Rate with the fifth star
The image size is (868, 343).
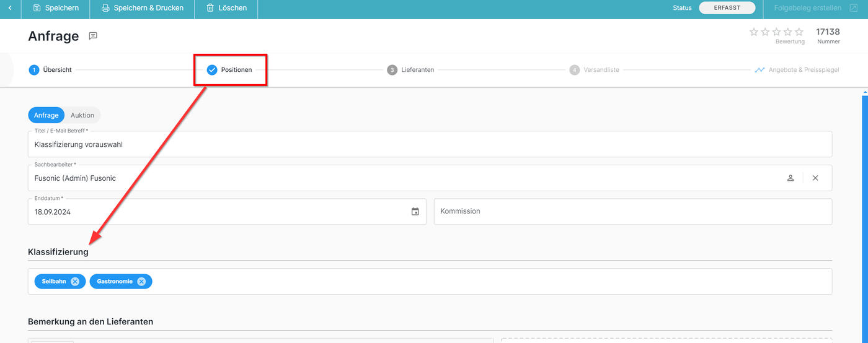[799, 32]
